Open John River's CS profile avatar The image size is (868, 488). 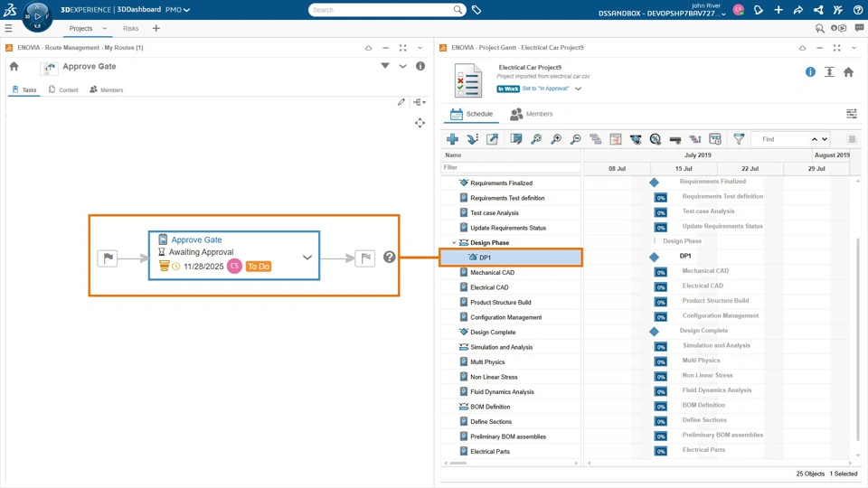click(x=739, y=10)
